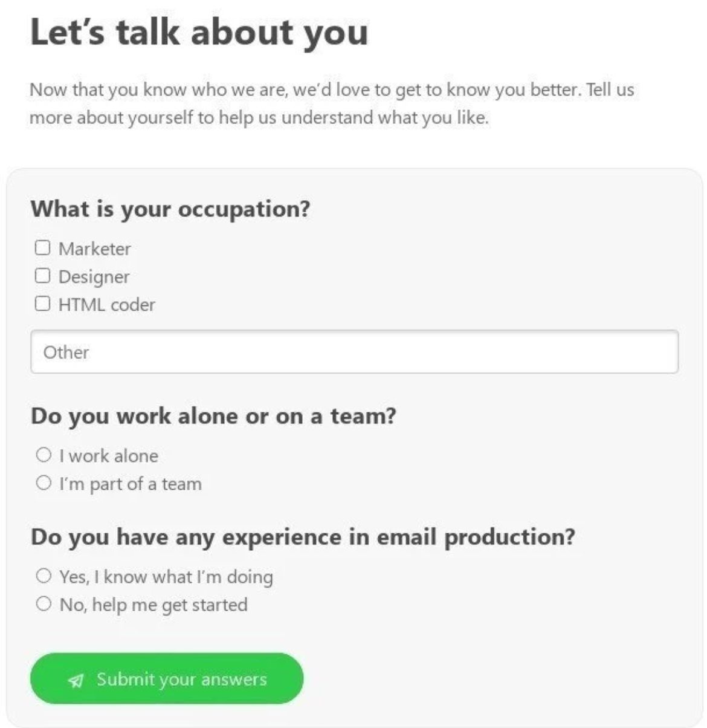707x728 pixels.
Task: Click the Designer label text
Action: click(93, 276)
